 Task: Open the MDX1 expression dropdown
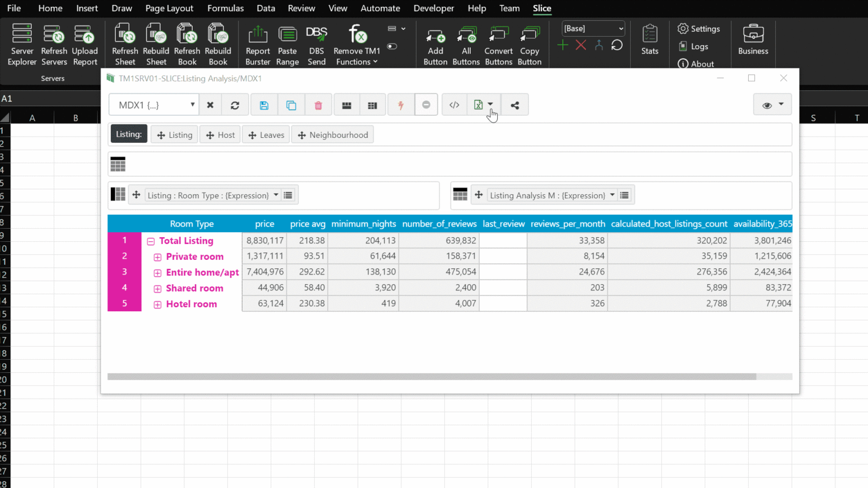click(x=192, y=104)
